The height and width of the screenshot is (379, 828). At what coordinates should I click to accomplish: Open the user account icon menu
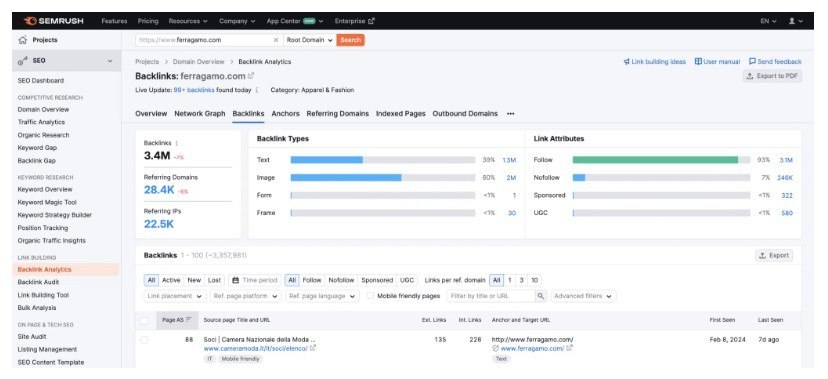point(792,21)
